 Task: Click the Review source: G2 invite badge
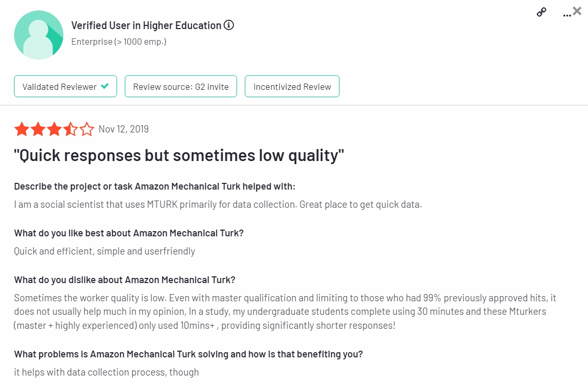click(181, 87)
